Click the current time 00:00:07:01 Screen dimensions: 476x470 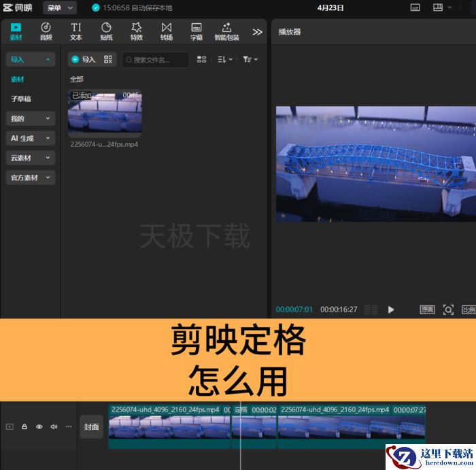pos(294,309)
